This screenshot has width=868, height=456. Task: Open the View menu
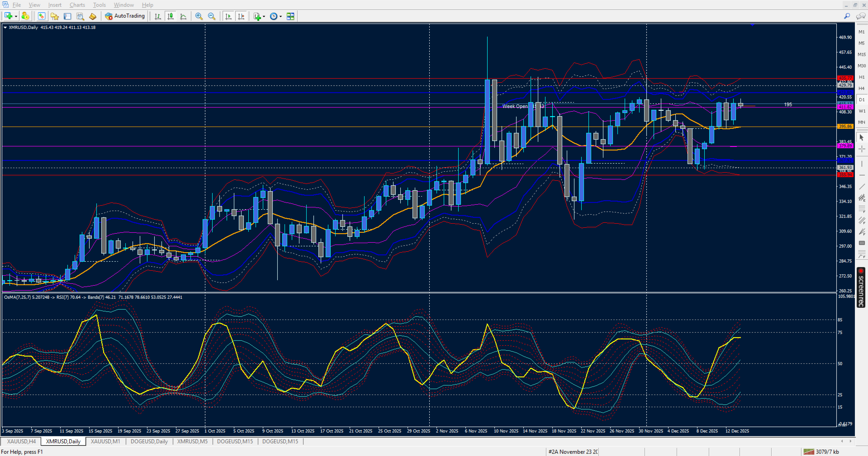point(34,5)
